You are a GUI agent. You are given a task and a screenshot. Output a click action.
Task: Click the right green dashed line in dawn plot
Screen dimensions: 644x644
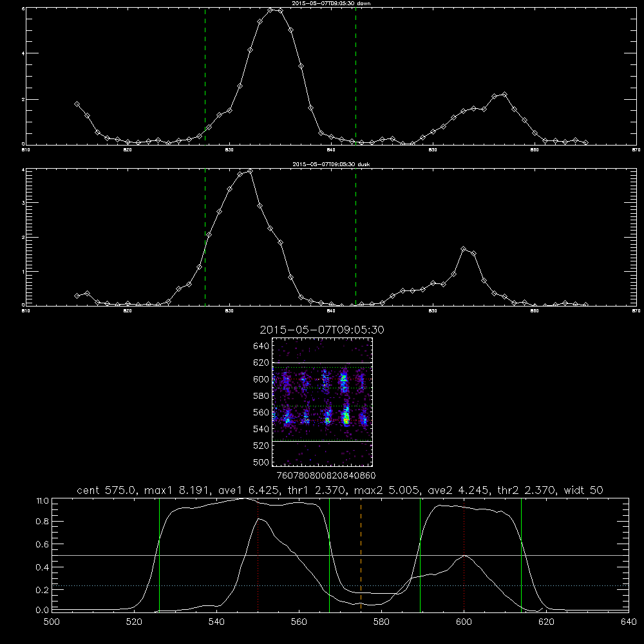(355, 76)
